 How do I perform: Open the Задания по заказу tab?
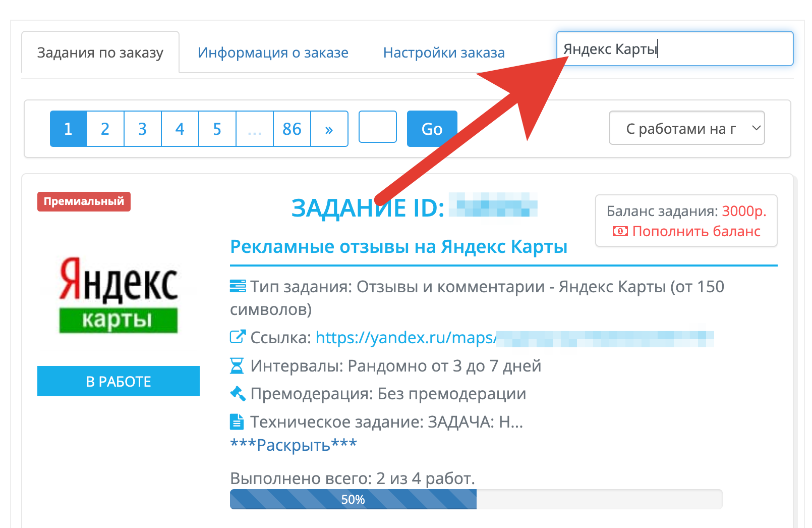coord(100,52)
